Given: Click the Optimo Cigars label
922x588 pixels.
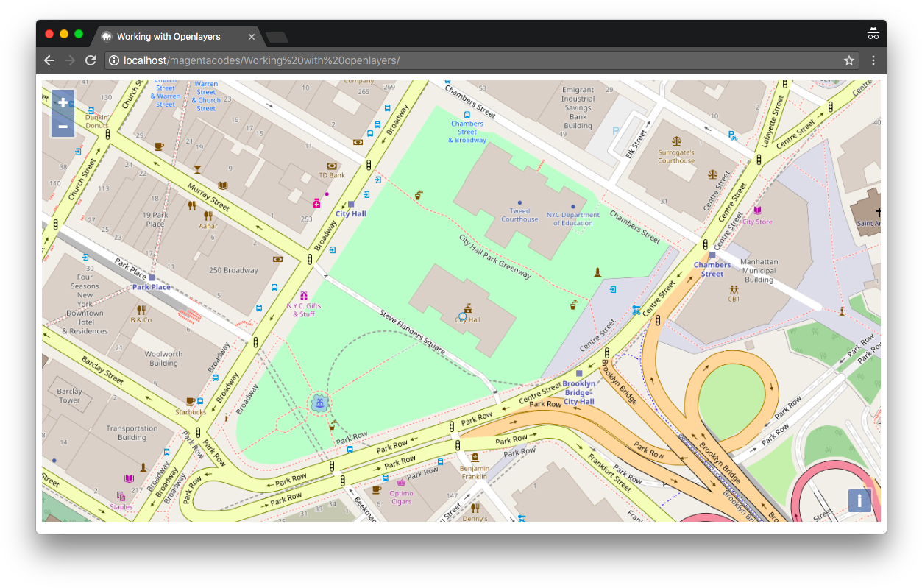Looking at the screenshot, I should click(401, 497).
